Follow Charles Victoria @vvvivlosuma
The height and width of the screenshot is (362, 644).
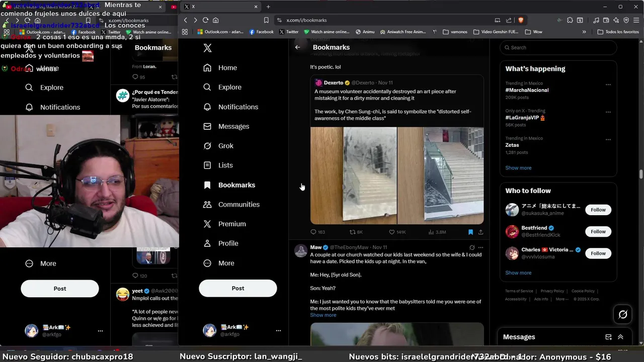(598, 253)
